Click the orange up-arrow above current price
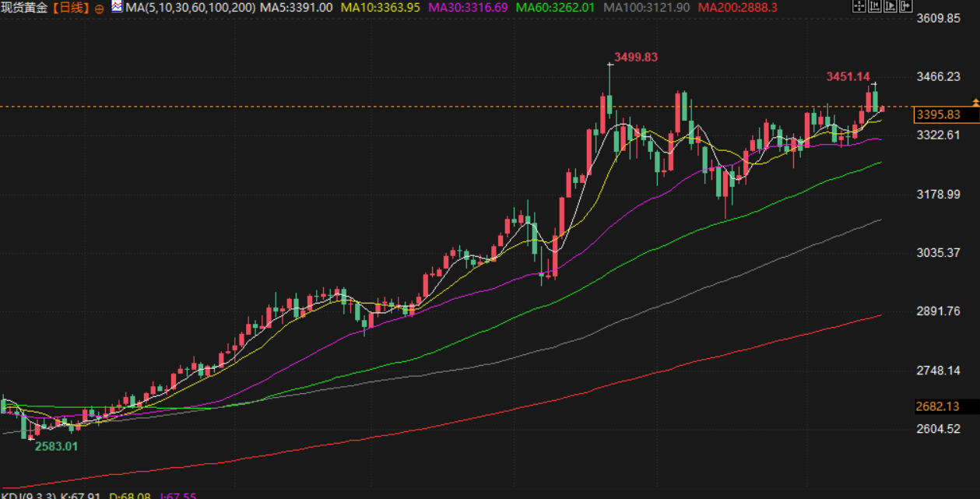The image size is (980, 499). [x=975, y=102]
